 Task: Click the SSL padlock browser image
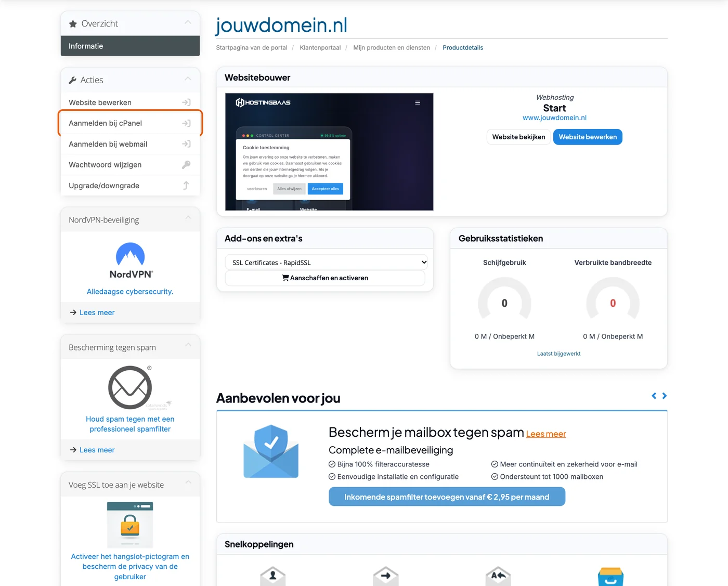pos(130,525)
